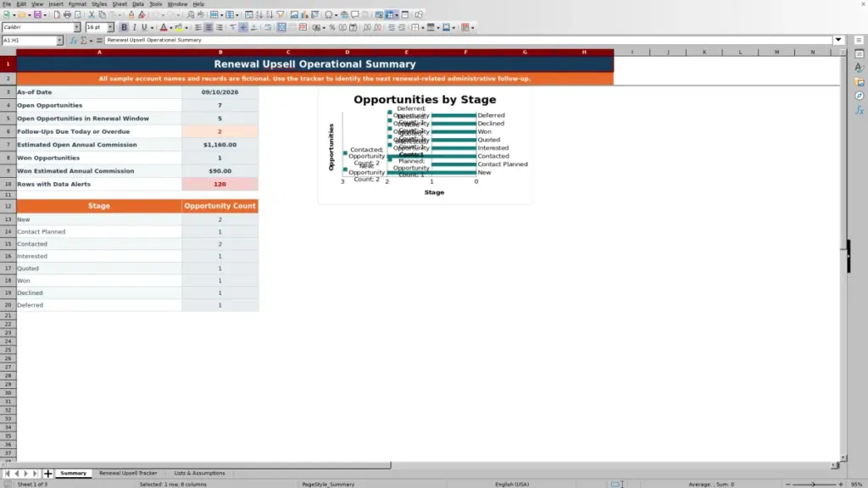Open the Font Name dropdown
This screenshot has width=868, height=488.
click(x=77, y=27)
